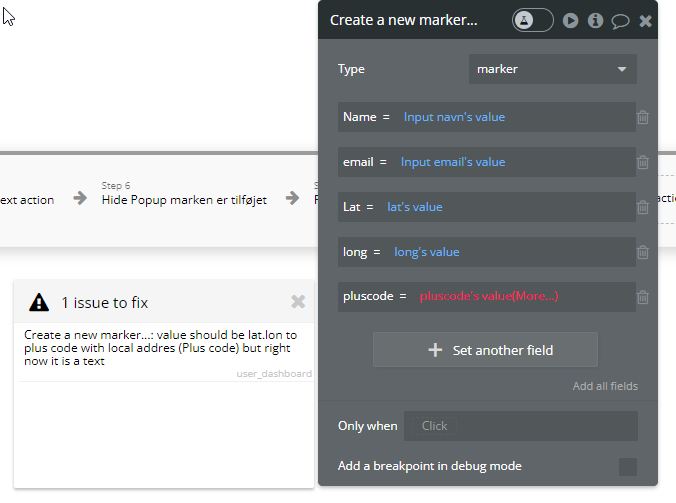Delete the email field with trash icon
The height and width of the screenshot is (503, 676).
[x=643, y=163]
